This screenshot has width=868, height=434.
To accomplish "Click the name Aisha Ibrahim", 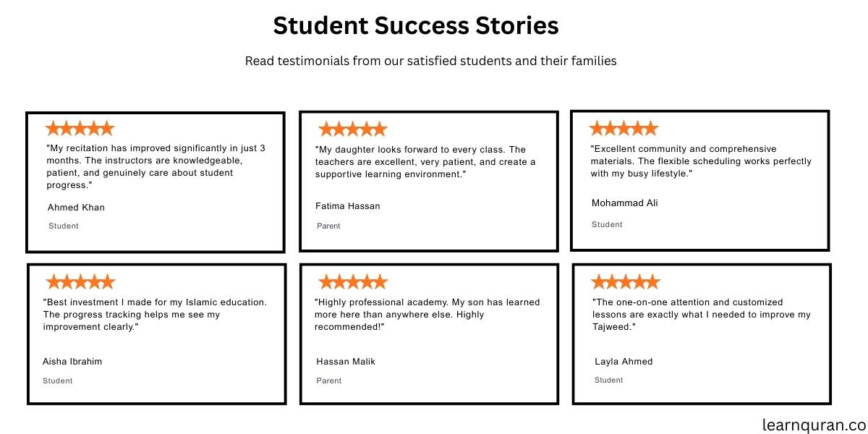I will [72, 362].
